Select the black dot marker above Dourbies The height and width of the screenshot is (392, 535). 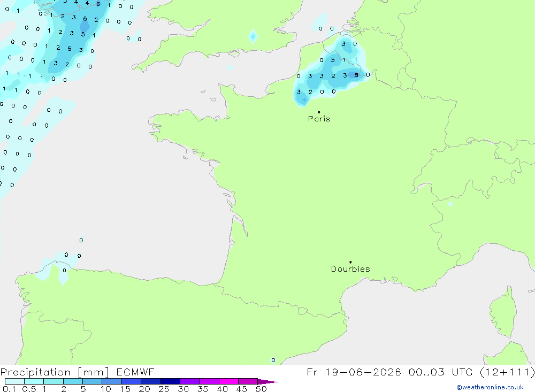(350, 262)
